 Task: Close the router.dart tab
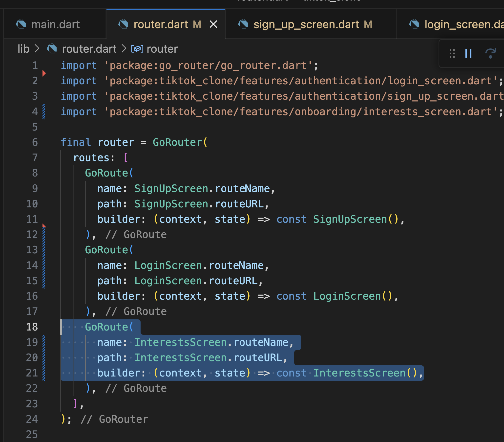(213, 24)
